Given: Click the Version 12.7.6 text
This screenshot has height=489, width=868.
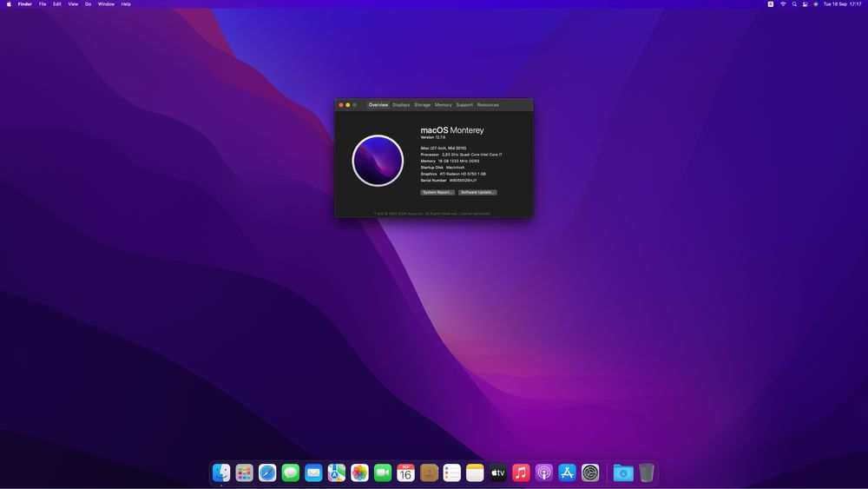Looking at the screenshot, I should tap(433, 137).
